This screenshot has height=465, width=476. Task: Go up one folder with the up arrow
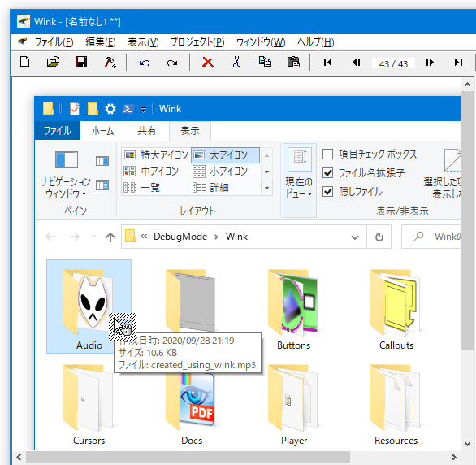click(x=110, y=237)
